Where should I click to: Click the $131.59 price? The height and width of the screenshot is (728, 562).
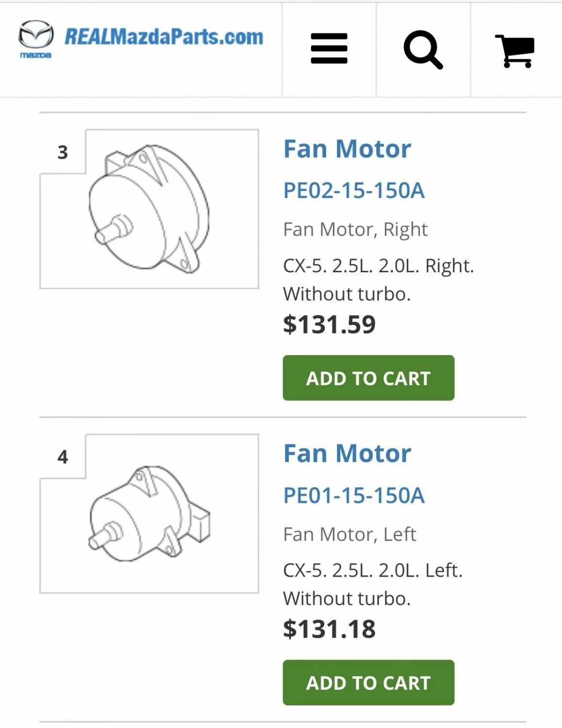tap(329, 325)
